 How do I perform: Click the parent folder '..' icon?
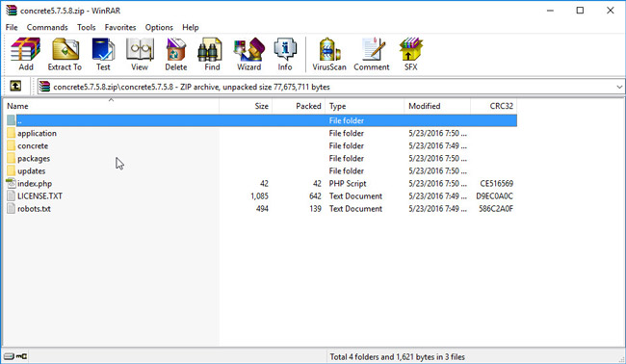click(12, 120)
